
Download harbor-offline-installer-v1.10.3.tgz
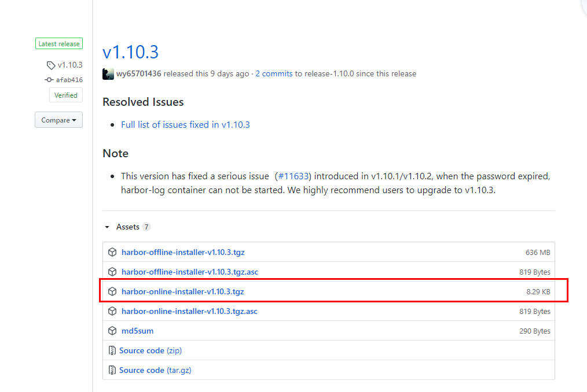[x=183, y=252]
